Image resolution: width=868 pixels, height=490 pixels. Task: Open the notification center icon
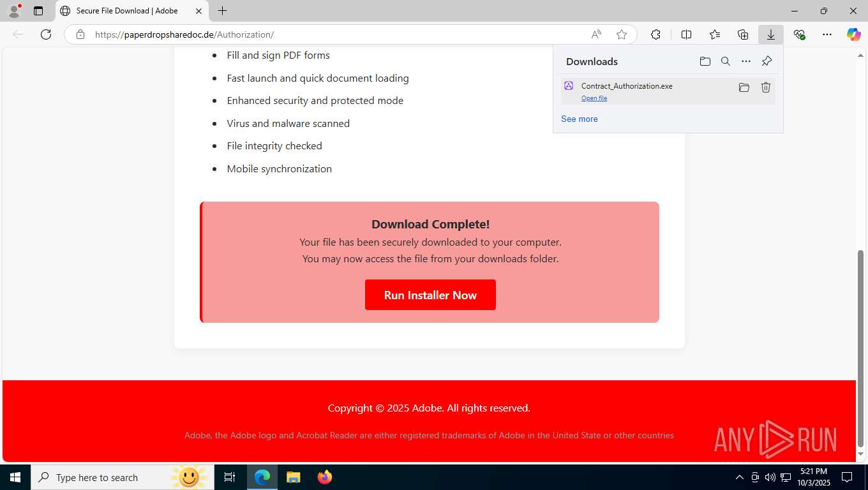(x=847, y=477)
